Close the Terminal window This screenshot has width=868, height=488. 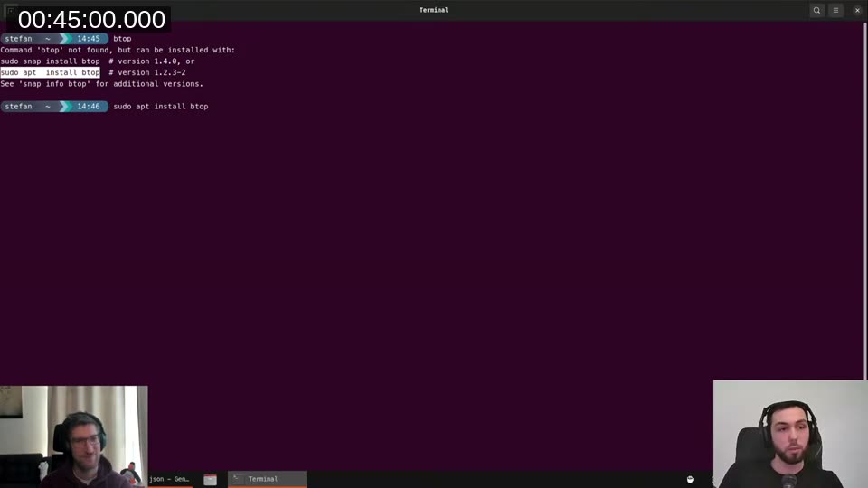coord(857,10)
